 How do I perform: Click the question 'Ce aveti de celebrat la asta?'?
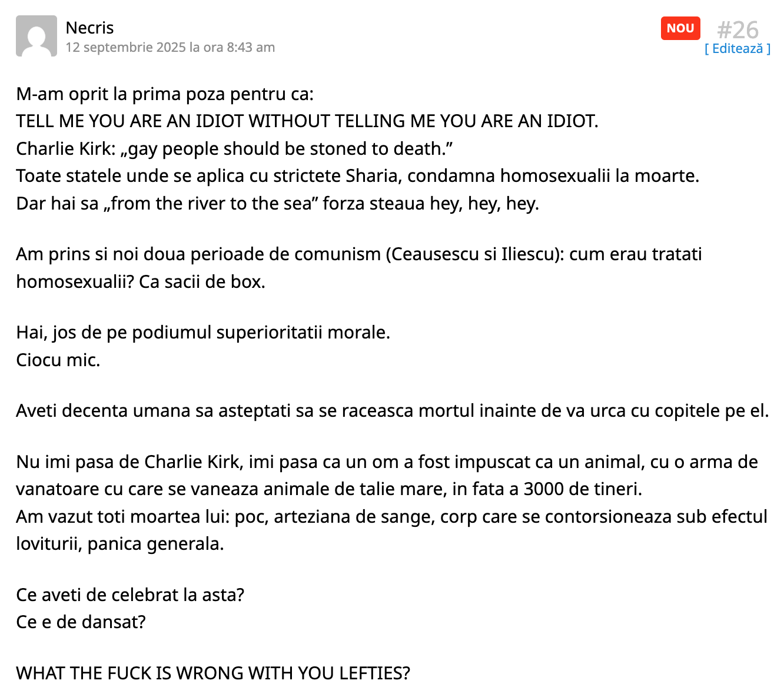click(130, 595)
